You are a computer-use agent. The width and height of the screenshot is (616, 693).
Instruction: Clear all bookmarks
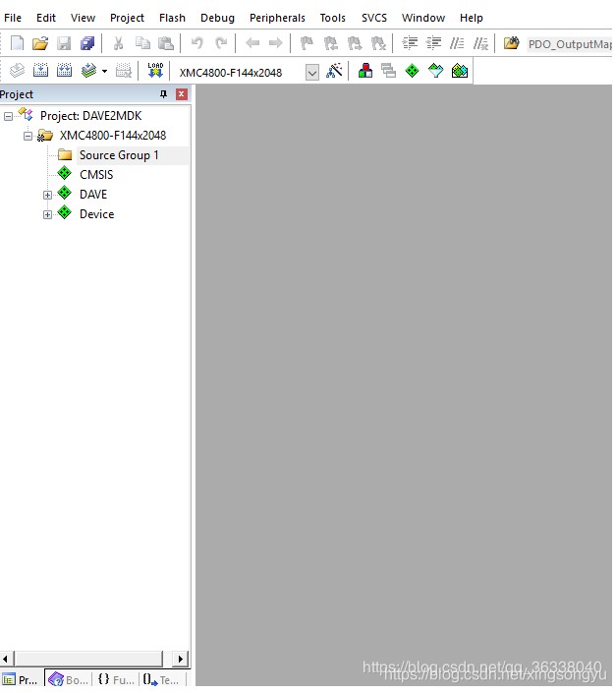pyautogui.click(x=378, y=43)
